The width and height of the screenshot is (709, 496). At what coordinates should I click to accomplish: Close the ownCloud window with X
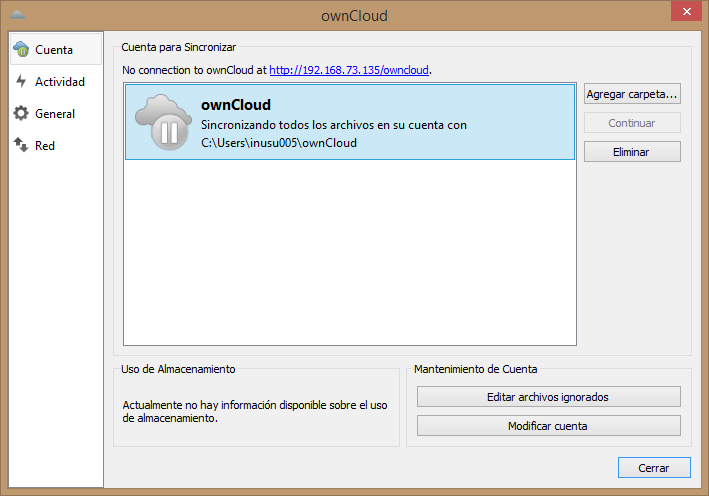(686, 11)
